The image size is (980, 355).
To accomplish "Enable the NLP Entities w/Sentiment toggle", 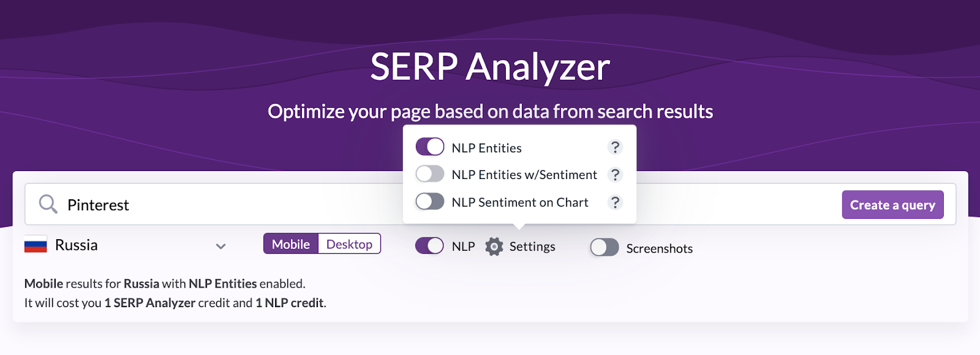I will tap(430, 174).
